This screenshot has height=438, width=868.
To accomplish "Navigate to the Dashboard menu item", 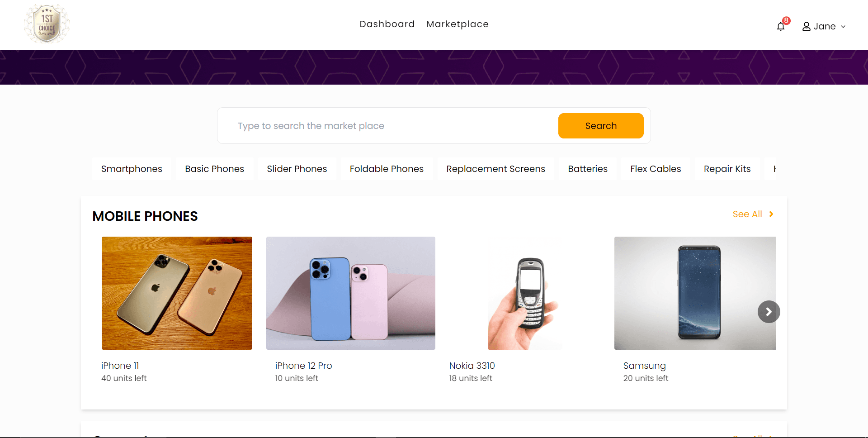I will [x=387, y=24].
